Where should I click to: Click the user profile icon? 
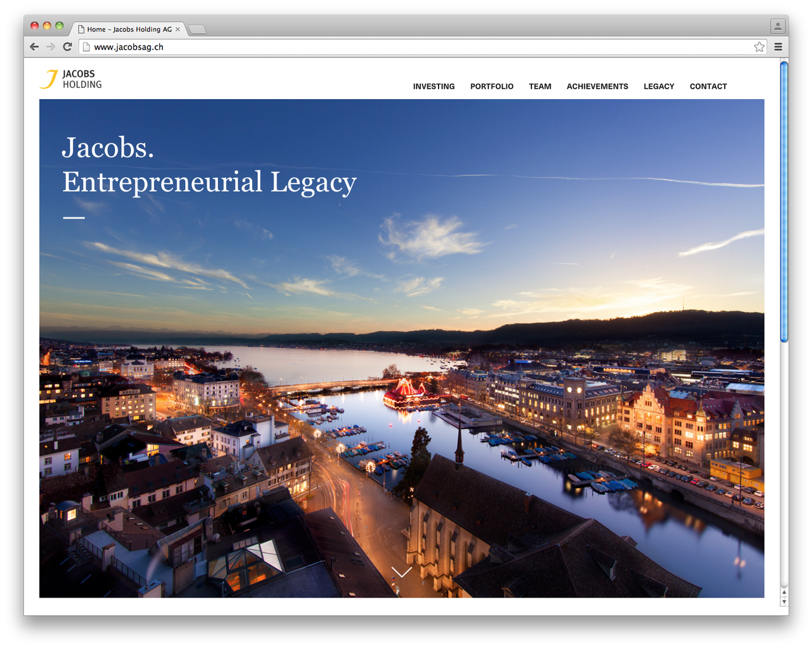click(x=778, y=26)
